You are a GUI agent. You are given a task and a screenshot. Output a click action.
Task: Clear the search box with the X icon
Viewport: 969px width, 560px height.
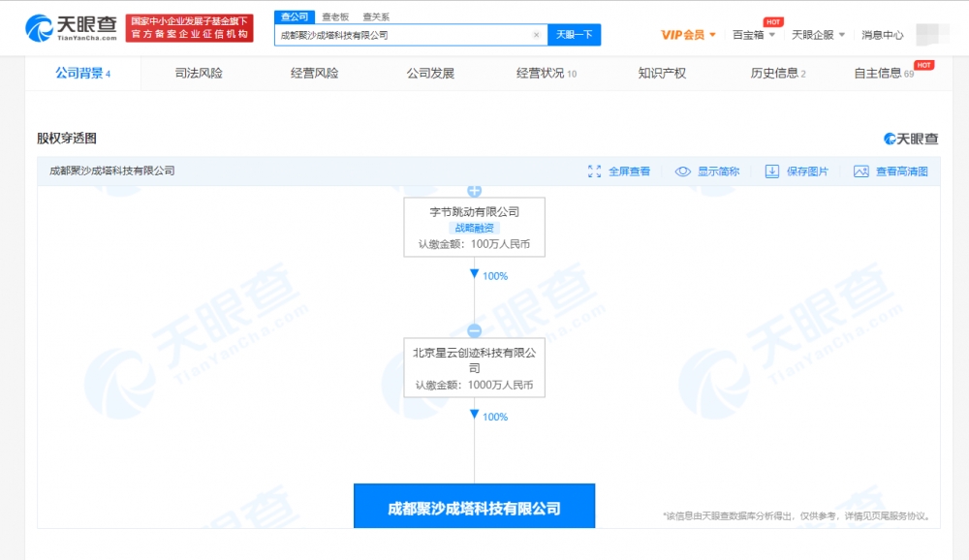click(x=537, y=35)
